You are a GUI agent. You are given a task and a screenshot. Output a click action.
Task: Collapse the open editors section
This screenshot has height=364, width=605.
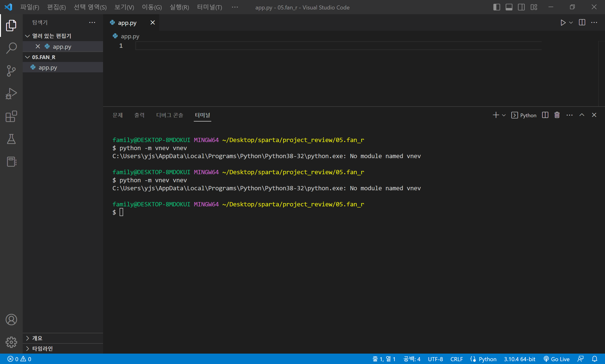63,36
